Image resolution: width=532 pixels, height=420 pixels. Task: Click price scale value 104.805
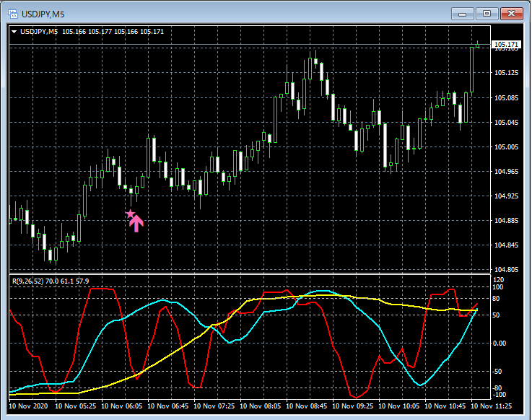tap(506, 270)
